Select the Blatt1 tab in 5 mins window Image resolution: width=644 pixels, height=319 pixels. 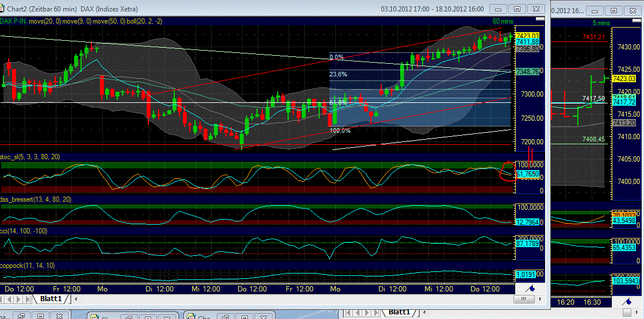398,313
